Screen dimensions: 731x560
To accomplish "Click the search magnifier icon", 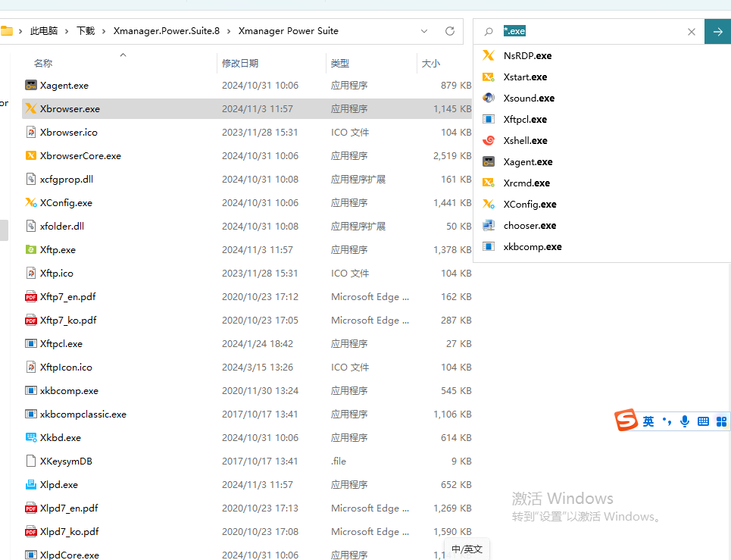I will coord(488,31).
